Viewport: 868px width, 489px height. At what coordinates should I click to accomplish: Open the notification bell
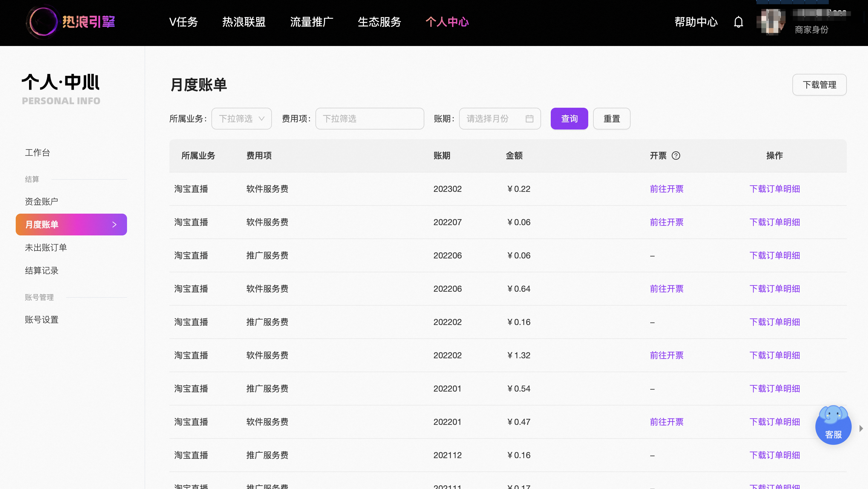coord(738,22)
